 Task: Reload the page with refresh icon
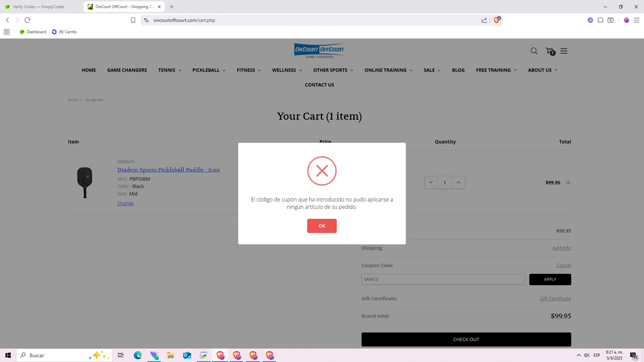(x=27, y=20)
